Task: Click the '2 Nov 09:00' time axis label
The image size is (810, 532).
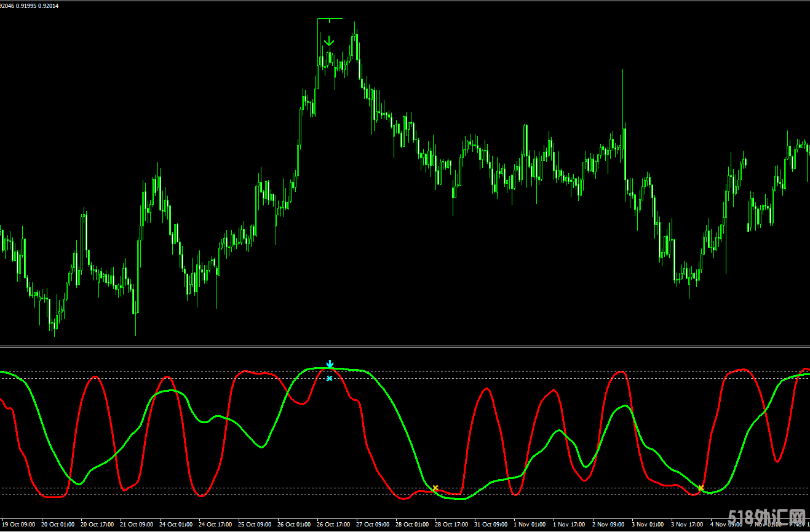Action: (x=608, y=525)
